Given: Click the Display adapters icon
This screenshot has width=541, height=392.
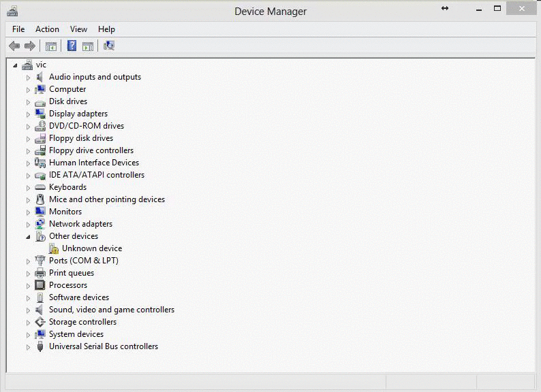Looking at the screenshot, I should click(x=40, y=114).
